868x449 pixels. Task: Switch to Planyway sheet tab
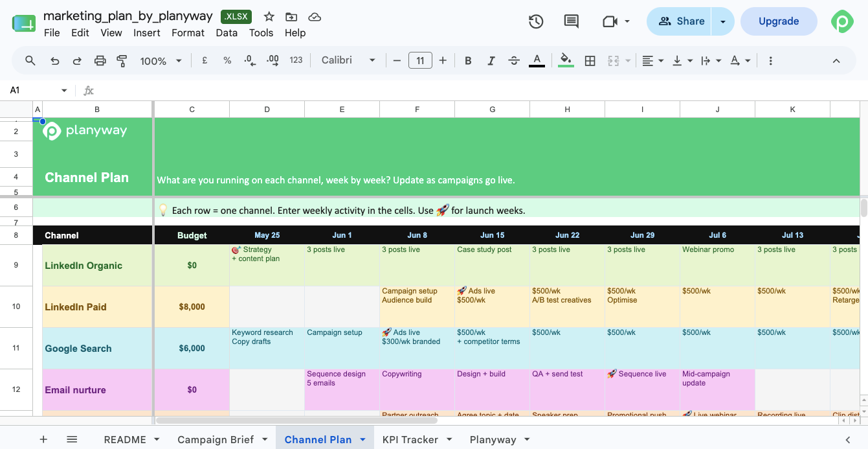[x=493, y=439]
